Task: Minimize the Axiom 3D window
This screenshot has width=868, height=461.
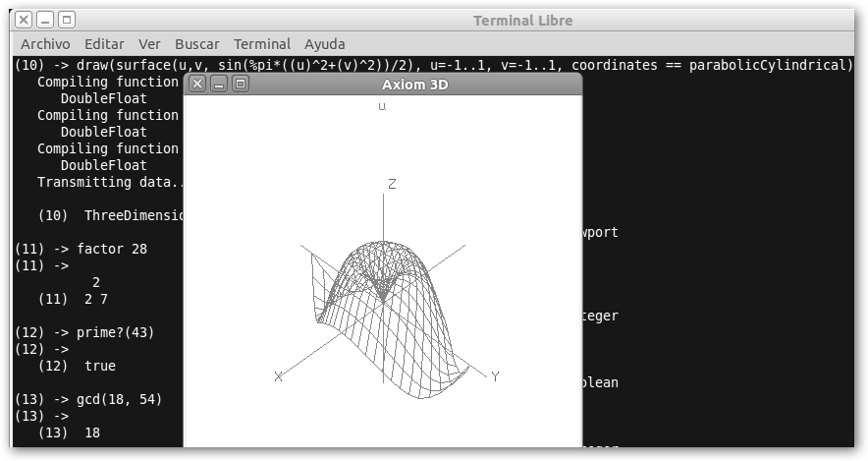Action: click(x=219, y=85)
